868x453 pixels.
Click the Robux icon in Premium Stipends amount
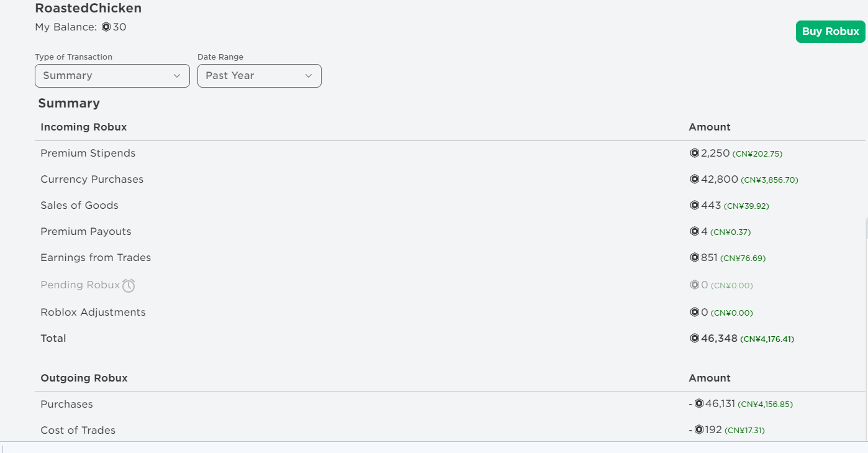pyautogui.click(x=694, y=153)
